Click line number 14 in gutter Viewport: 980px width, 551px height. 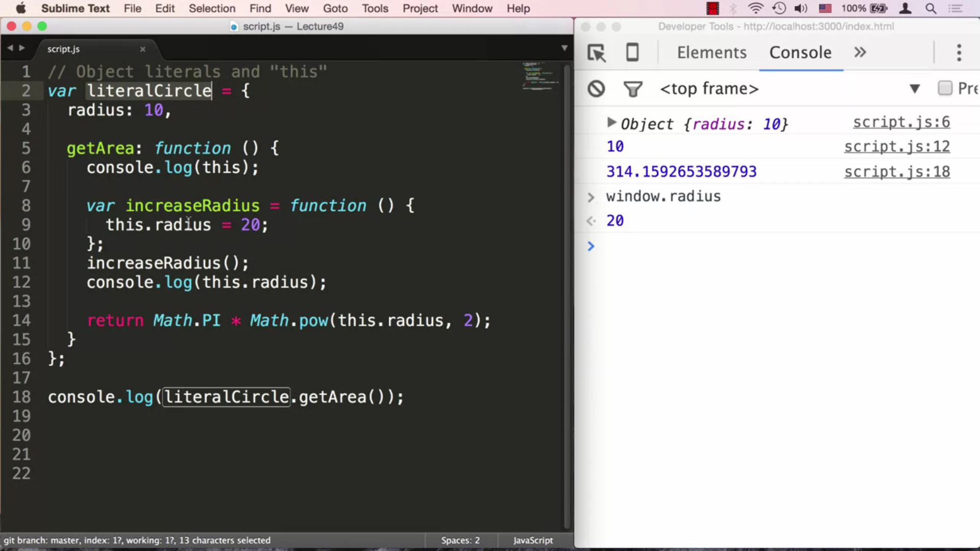point(21,320)
